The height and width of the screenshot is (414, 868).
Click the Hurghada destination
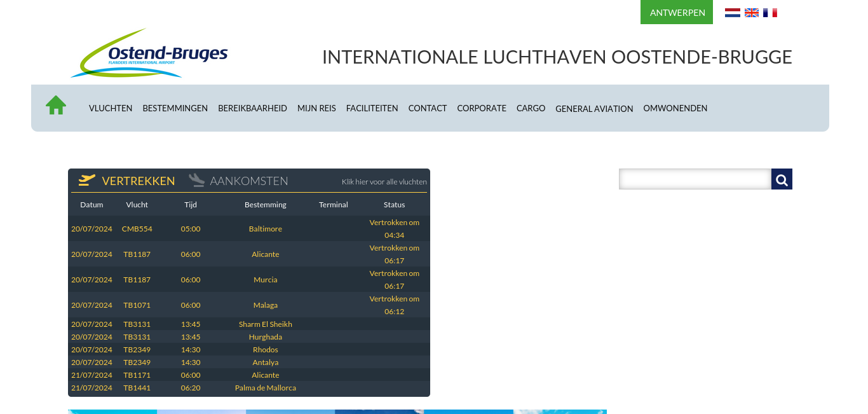click(x=266, y=337)
